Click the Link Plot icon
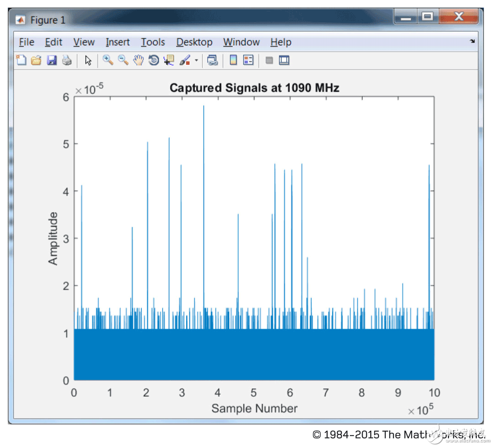 pyautogui.click(x=212, y=60)
